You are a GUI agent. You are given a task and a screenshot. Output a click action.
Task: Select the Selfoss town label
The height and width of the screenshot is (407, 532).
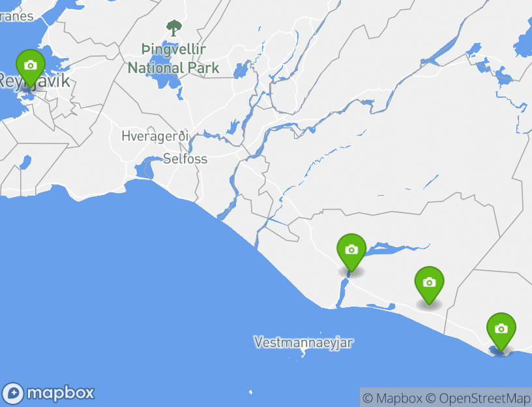185,158
